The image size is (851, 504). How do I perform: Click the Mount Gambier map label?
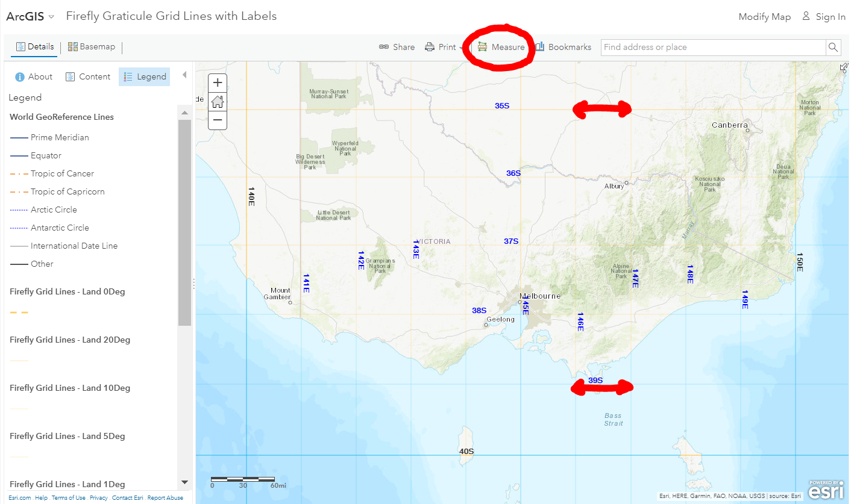click(277, 294)
